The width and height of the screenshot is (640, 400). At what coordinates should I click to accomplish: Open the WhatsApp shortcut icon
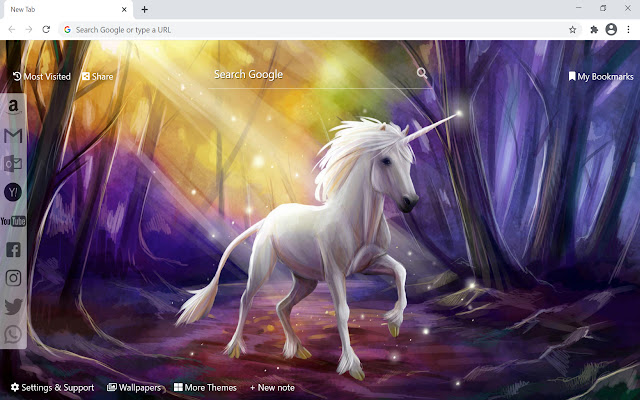[x=13, y=335]
